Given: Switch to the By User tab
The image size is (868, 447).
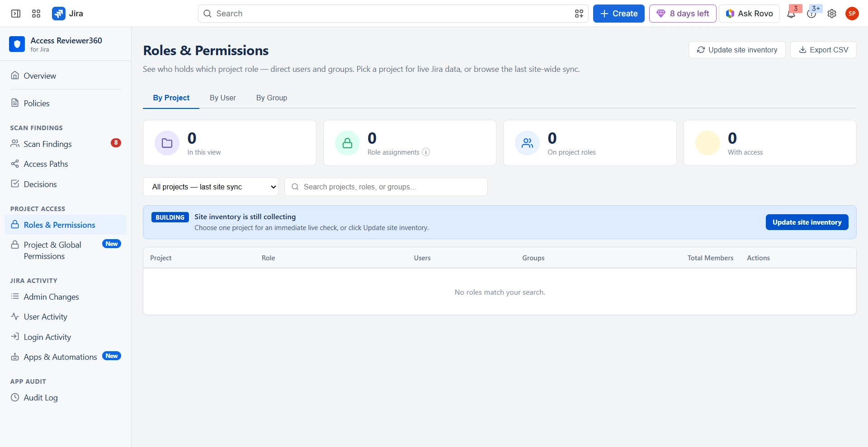Looking at the screenshot, I should 223,98.
